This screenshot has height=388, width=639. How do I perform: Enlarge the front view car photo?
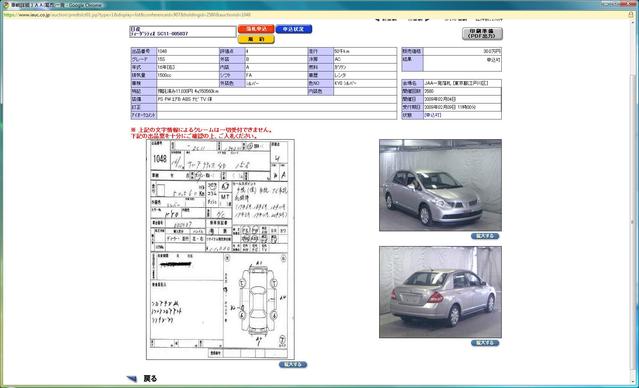point(485,236)
